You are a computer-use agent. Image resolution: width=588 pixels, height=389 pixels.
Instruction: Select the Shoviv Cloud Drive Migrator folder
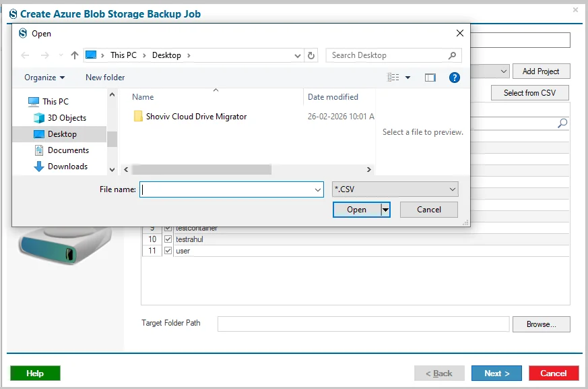point(197,117)
